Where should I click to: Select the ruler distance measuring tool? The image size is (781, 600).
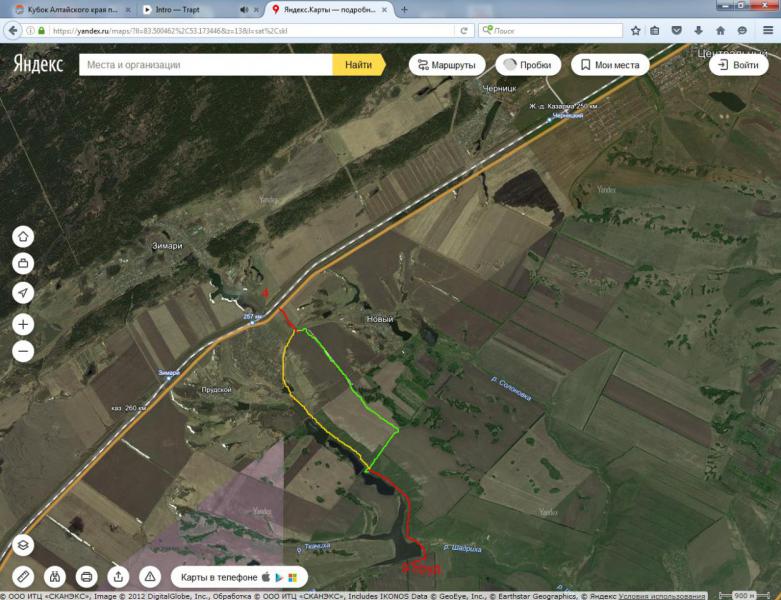24,576
